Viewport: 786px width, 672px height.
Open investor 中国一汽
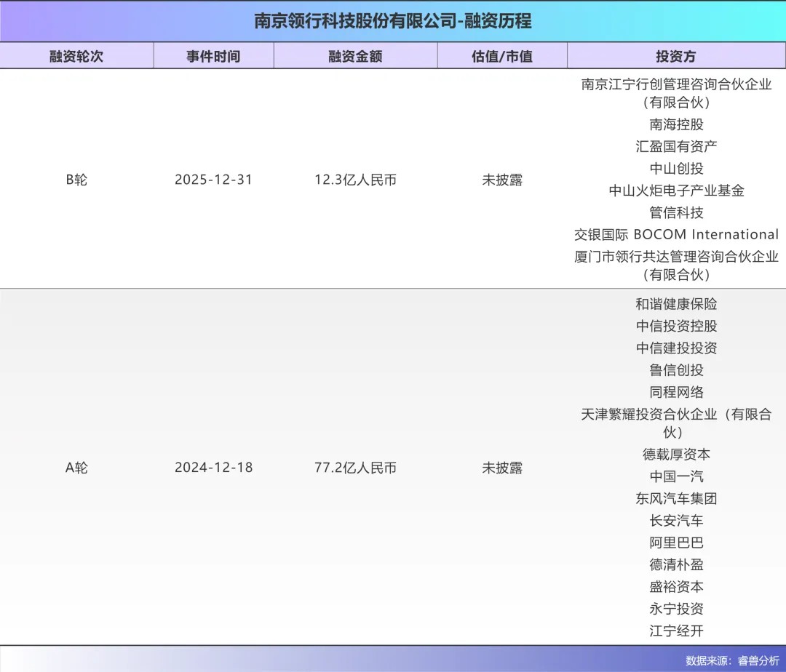676,476
